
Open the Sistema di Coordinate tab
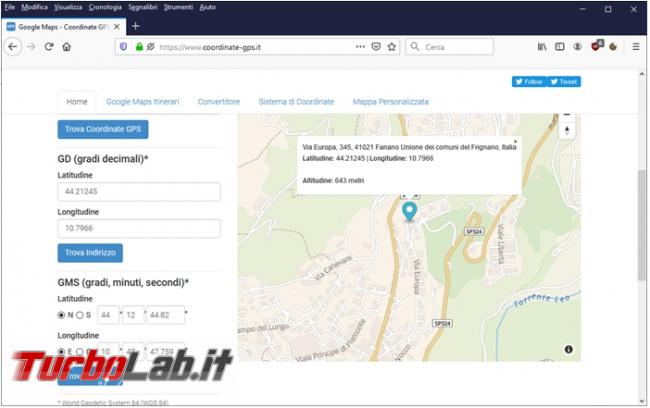pyautogui.click(x=296, y=102)
